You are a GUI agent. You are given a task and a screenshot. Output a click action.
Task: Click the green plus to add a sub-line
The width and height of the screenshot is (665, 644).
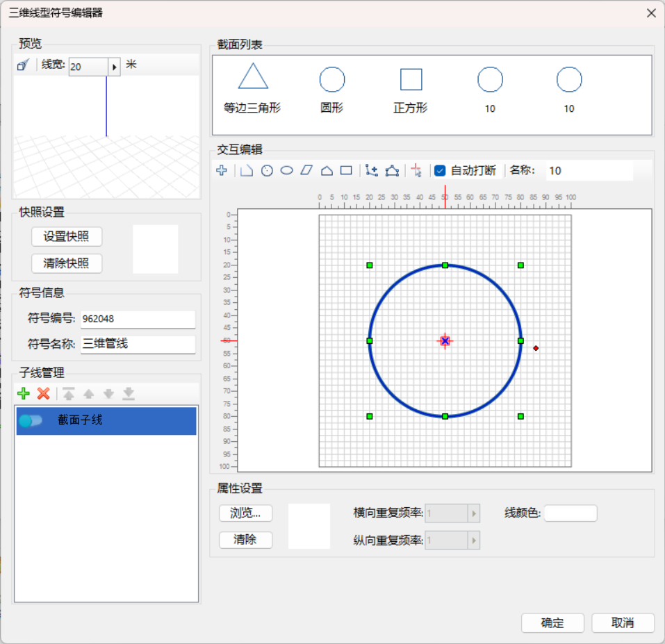coord(24,394)
